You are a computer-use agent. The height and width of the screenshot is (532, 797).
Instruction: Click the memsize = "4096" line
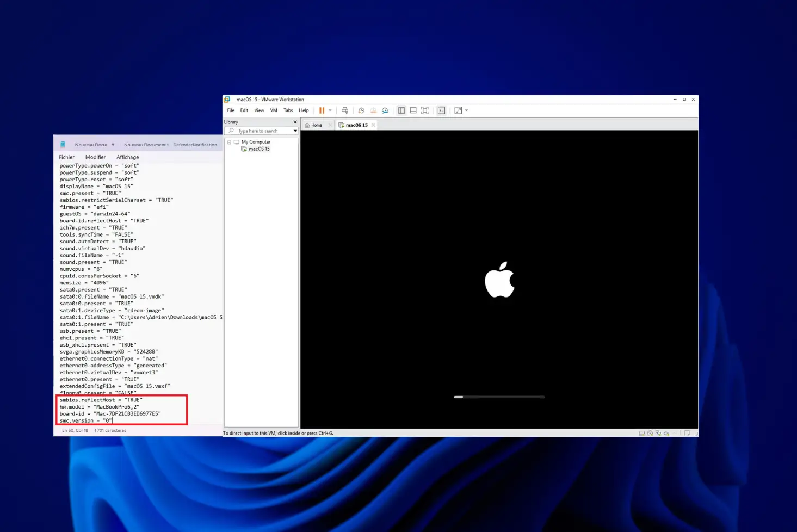(84, 283)
